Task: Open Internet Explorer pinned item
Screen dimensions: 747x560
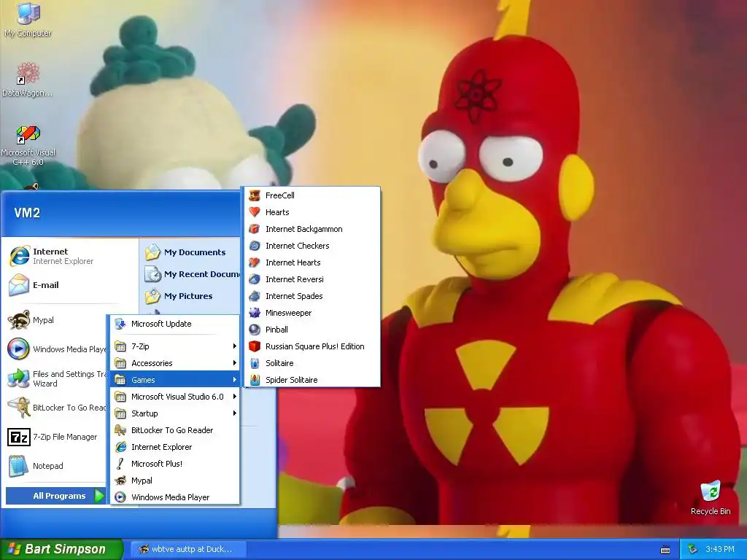Action: click(x=70, y=256)
